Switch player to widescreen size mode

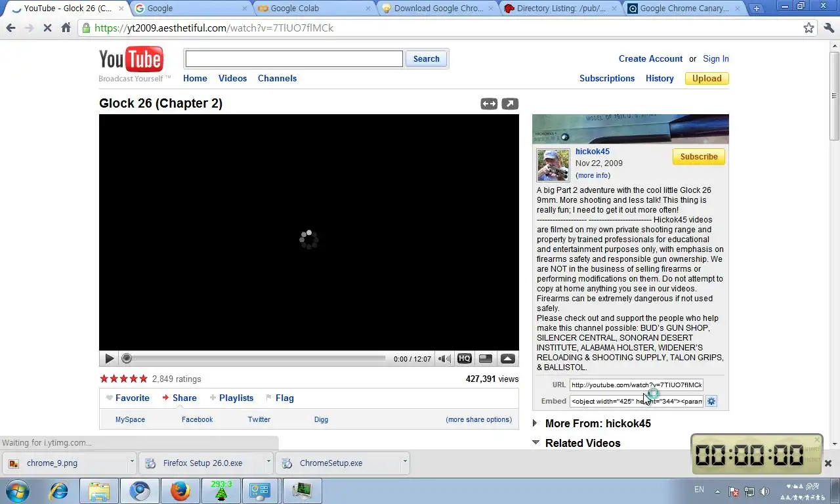(x=486, y=359)
